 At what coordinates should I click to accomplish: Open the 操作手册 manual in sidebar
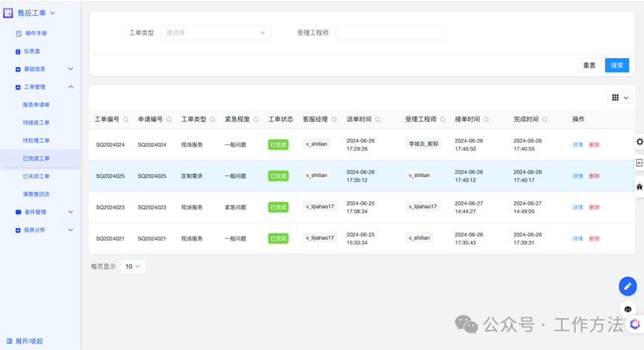coord(36,33)
